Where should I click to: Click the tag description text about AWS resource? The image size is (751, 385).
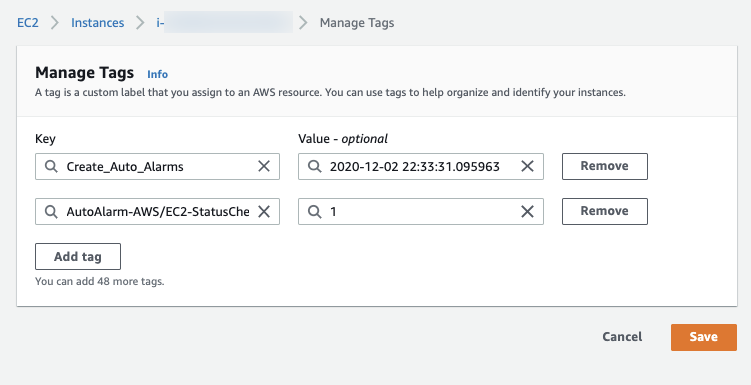[x=330, y=92]
